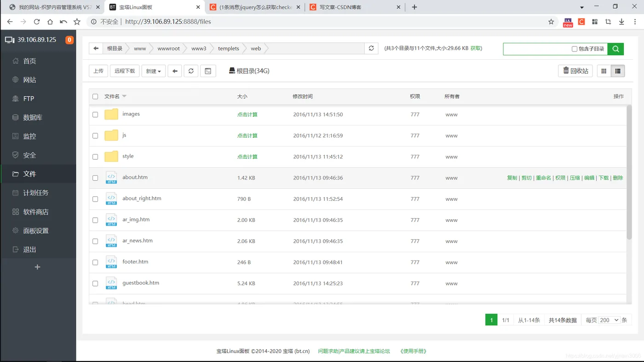Click browser reload button
This screenshot has width=644, height=362.
(x=37, y=22)
